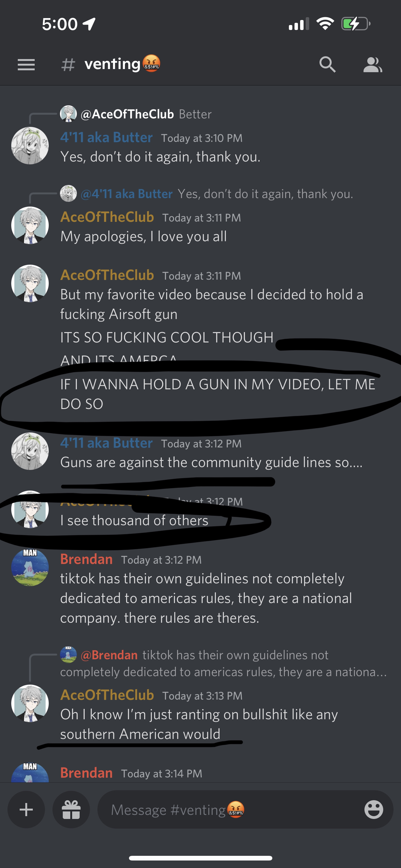Tap the search magnifier icon
Screen dimensions: 401x868
(327, 64)
